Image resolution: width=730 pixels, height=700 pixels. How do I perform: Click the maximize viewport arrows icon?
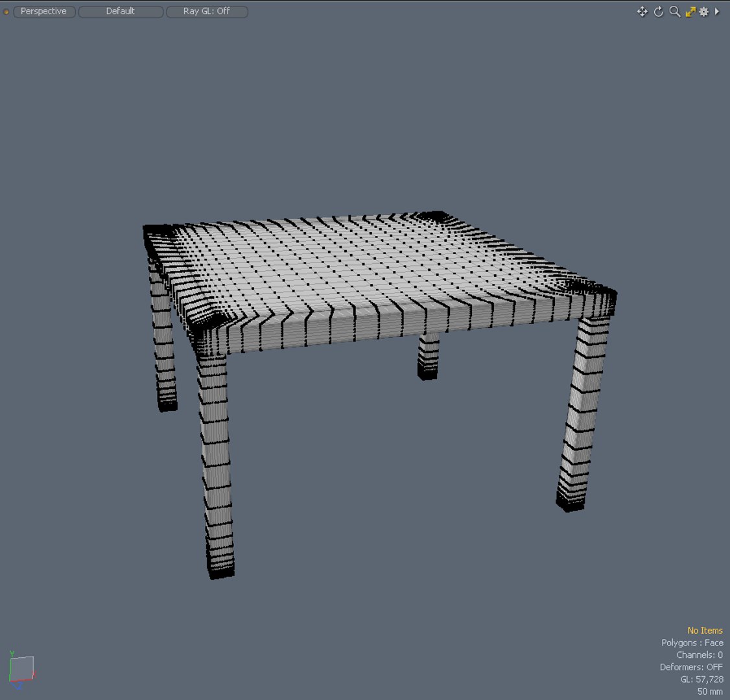pos(690,12)
